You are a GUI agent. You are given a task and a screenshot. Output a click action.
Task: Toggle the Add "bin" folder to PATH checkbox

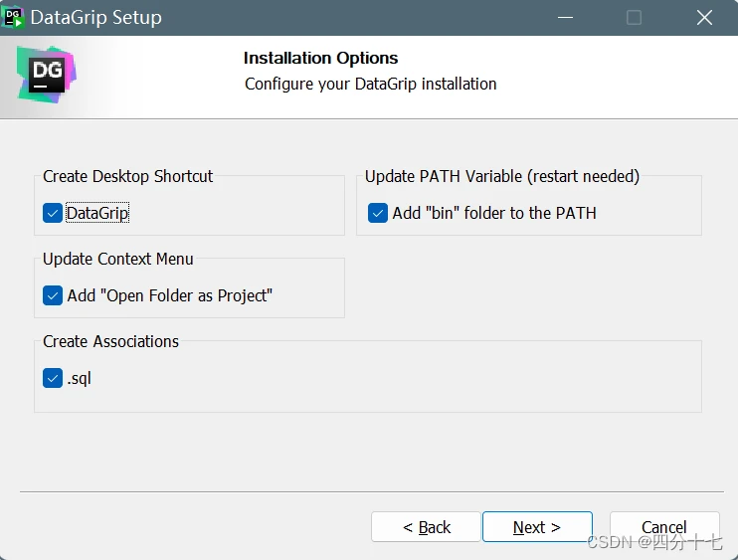tap(378, 213)
